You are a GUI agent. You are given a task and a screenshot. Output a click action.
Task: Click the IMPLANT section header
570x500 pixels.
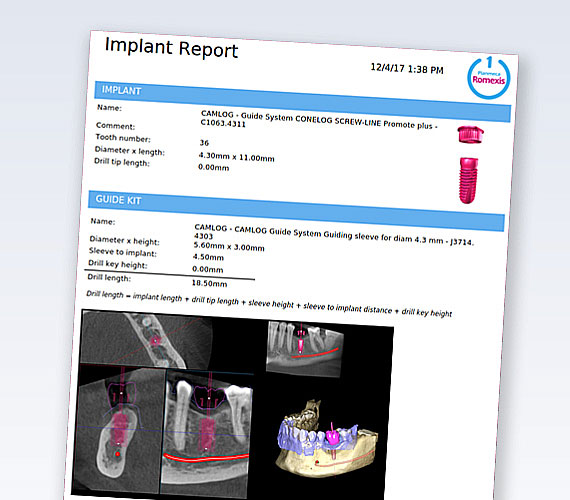point(302,102)
